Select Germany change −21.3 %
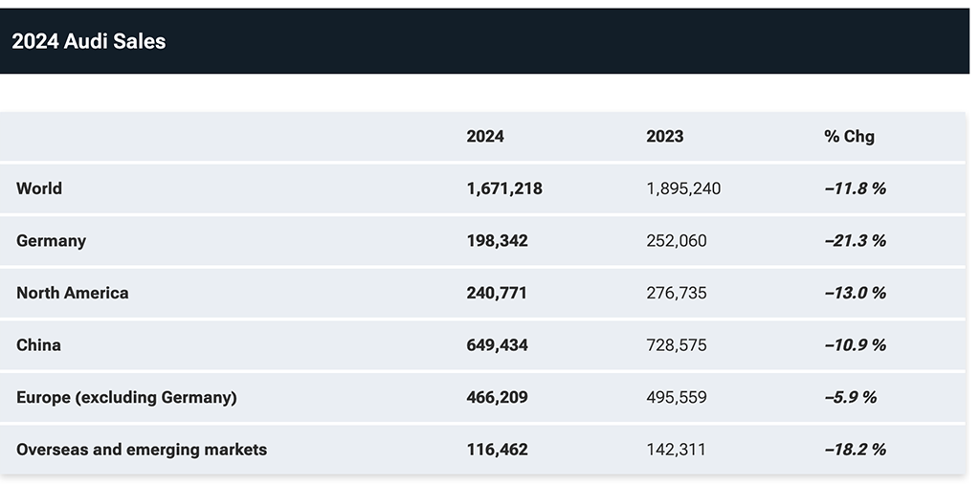This screenshot has height=485, width=980. tap(855, 241)
